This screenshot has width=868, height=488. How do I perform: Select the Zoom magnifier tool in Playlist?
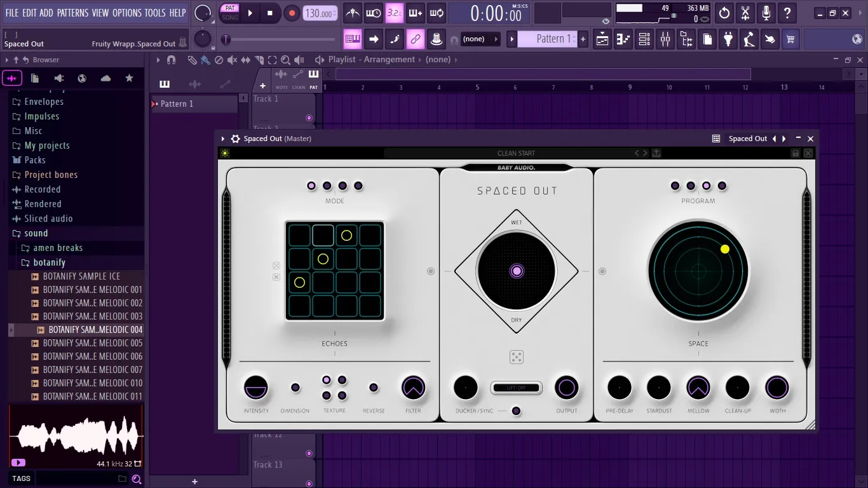285,60
